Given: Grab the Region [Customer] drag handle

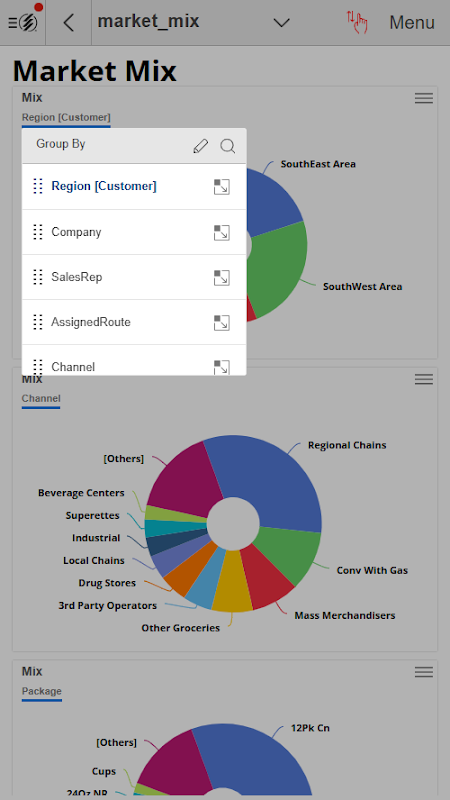Looking at the screenshot, I should pyautogui.click(x=38, y=186).
